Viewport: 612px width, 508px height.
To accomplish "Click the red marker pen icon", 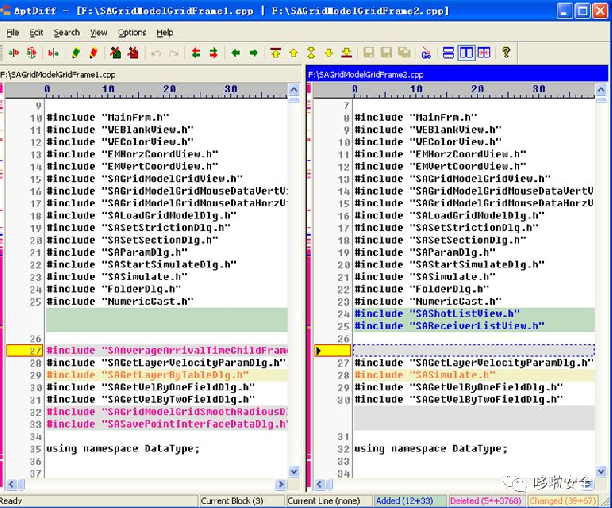I will pyautogui.click(x=94, y=52).
